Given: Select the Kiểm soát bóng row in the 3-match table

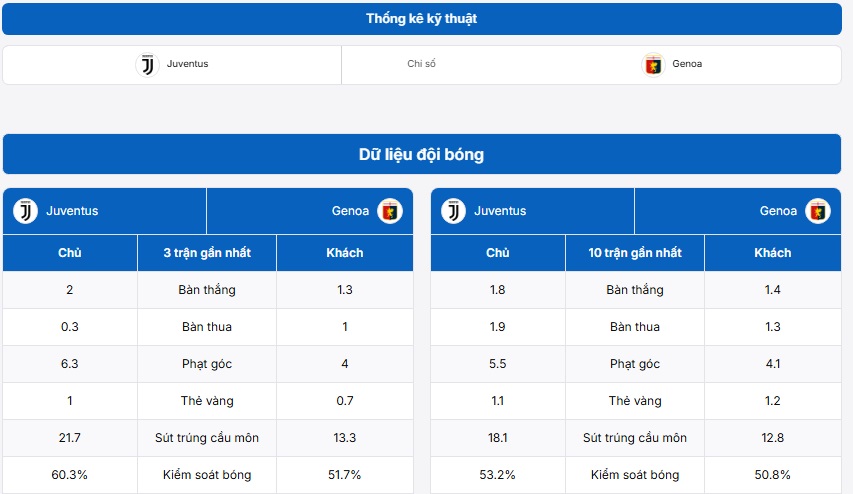Looking at the screenshot, I should 207,475.
